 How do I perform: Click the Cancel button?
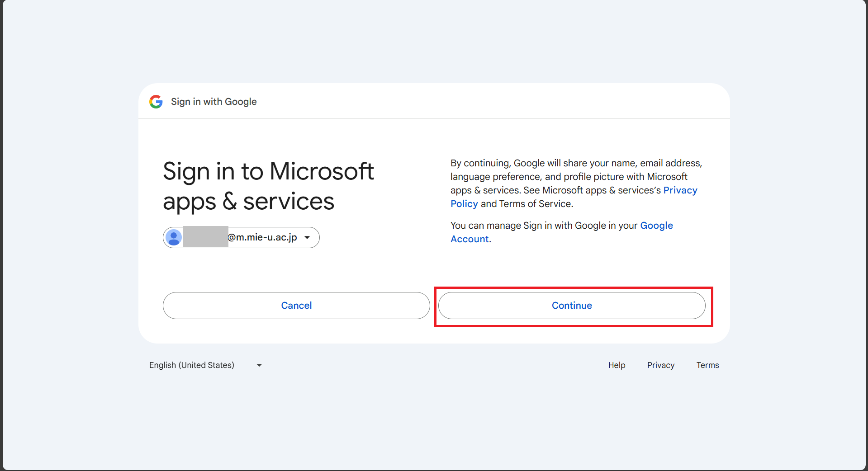(x=296, y=306)
